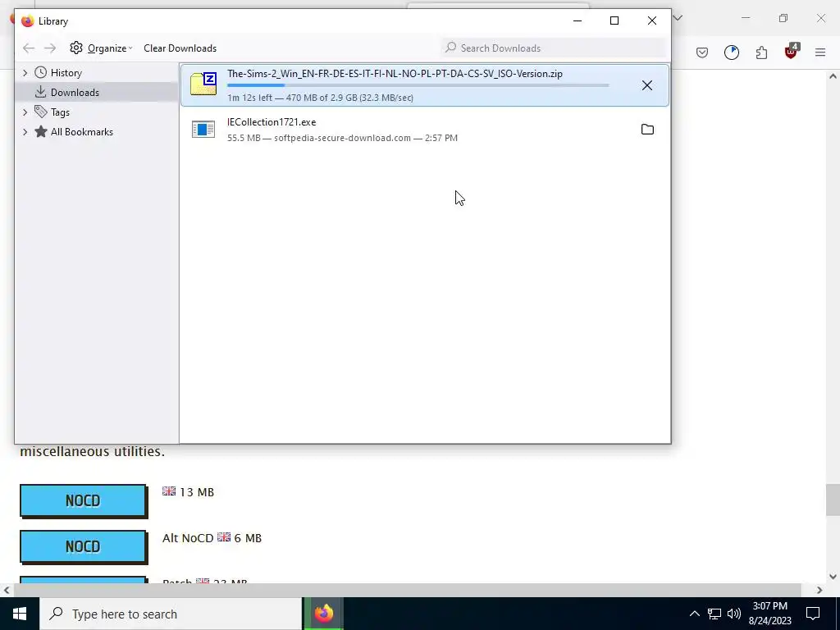This screenshot has height=630, width=840.
Task: Select Tags in Library sidebar
Action: coord(60,112)
